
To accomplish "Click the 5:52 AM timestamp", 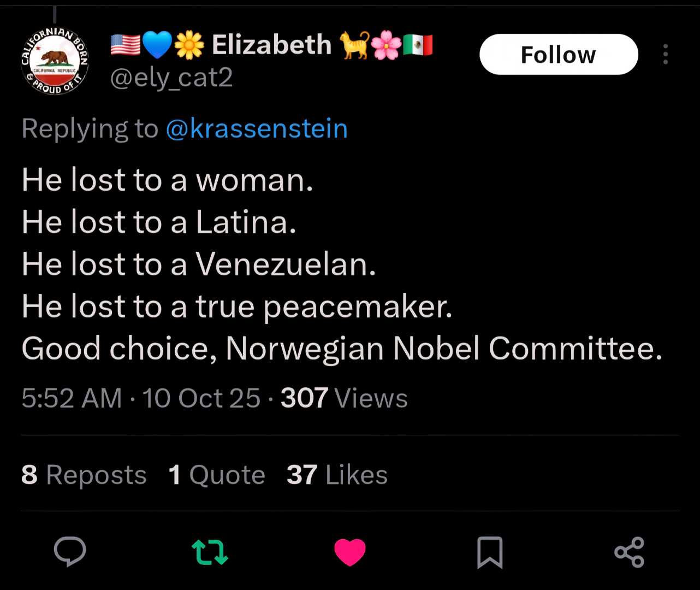I will (x=72, y=398).
